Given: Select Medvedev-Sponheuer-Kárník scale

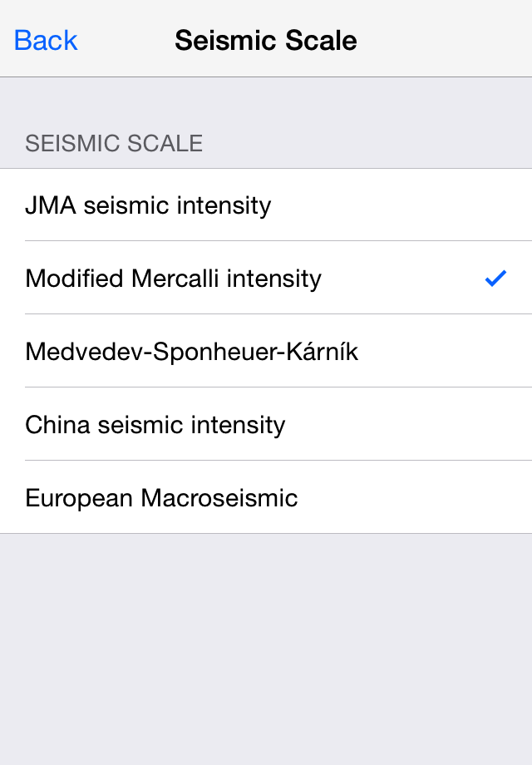Looking at the screenshot, I should (266, 352).
